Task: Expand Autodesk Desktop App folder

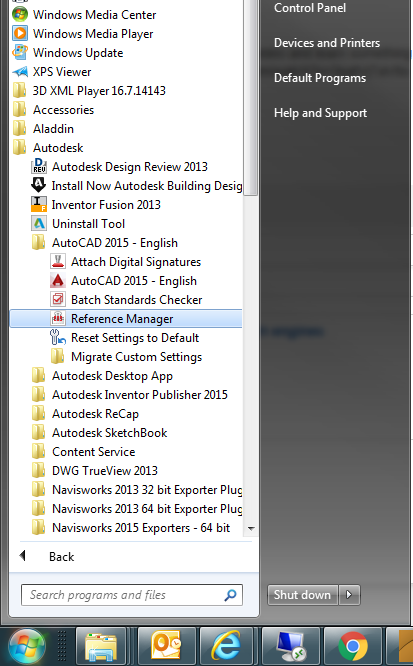Action: [102, 376]
